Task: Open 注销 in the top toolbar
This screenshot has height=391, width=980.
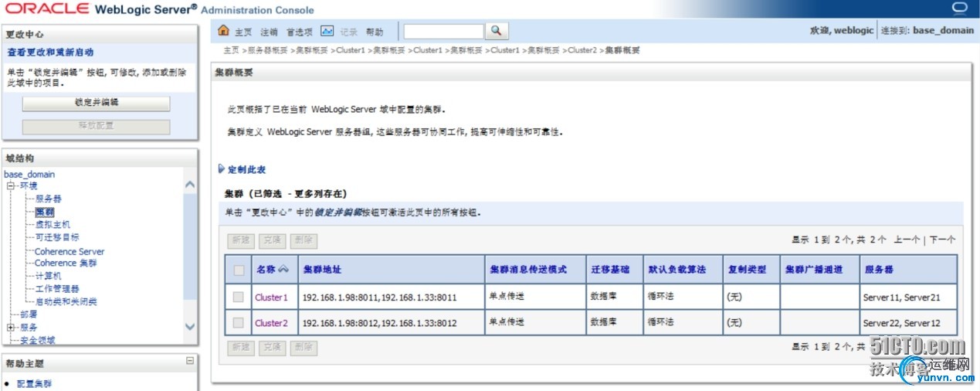Action: pyautogui.click(x=269, y=32)
